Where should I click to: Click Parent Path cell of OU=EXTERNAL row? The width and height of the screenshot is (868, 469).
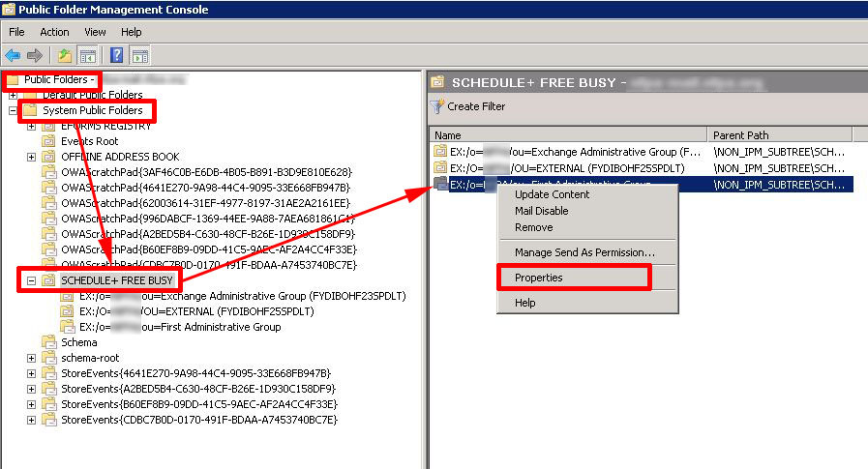(x=779, y=168)
